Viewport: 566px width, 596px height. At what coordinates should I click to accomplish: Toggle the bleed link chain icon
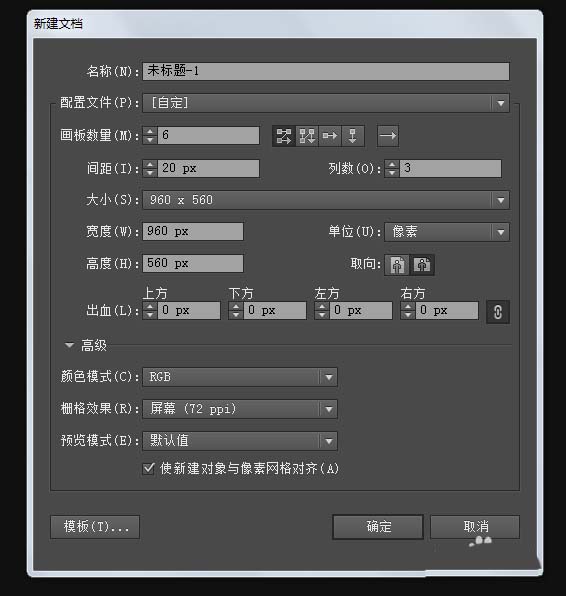click(x=498, y=312)
